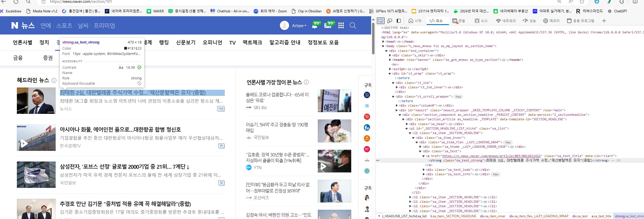Click the Naver news search magnifier icon

[x=353, y=26]
